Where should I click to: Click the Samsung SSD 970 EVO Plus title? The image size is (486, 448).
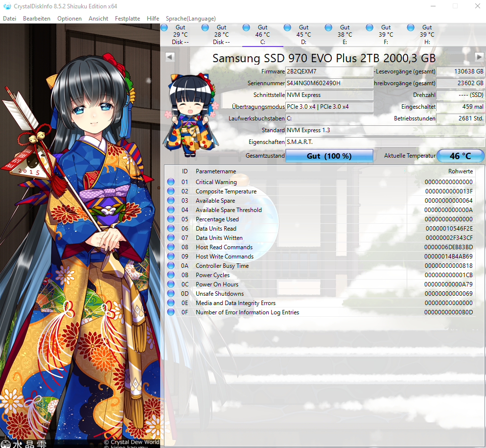pos(324,58)
